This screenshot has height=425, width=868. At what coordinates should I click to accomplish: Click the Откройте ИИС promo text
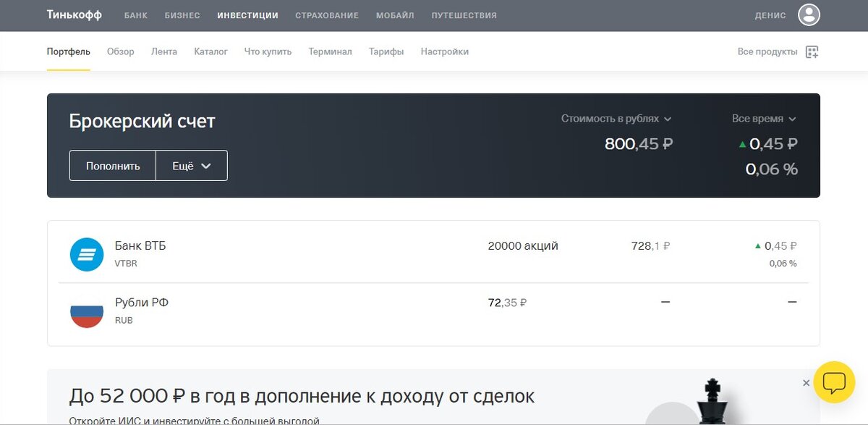pos(194,419)
